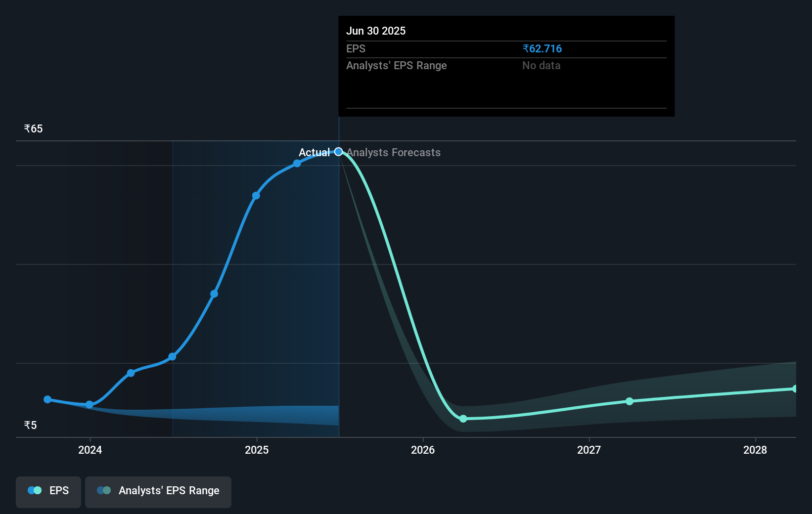Screen dimensions: 812x514
Task: Select the Actual marker circle on the chart
Action: [338, 151]
